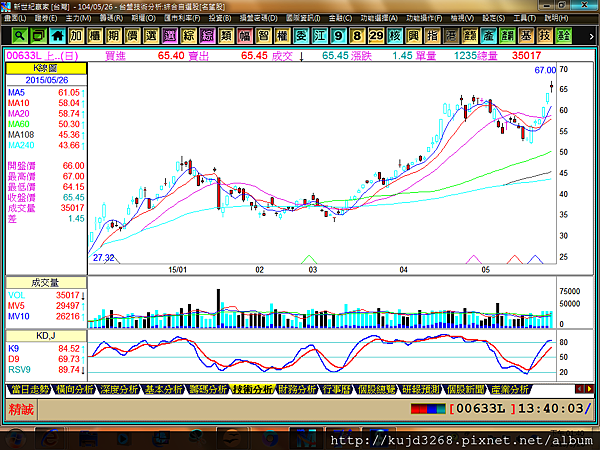Click the dark 港 toolbar icon
This screenshot has width=600, height=450.
[451, 36]
